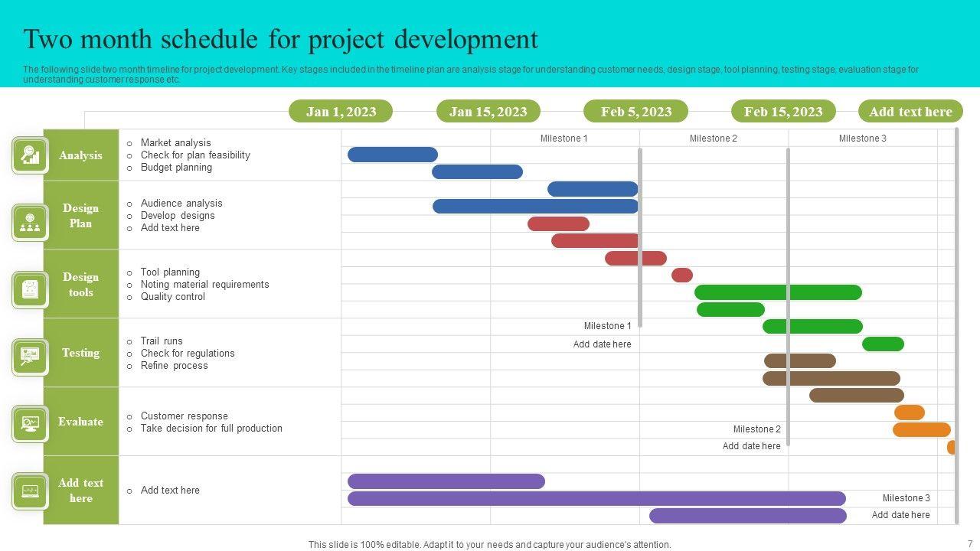Click the Noting material requirements bullet
The image size is (980, 551).
pyautogui.click(x=204, y=285)
